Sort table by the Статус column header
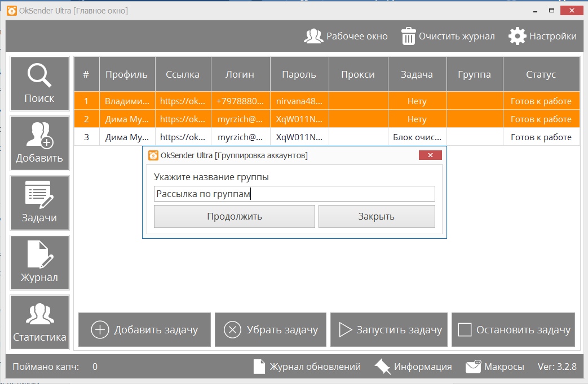This screenshot has height=384, width=588. pyautogui.click(x=541, y=74)
